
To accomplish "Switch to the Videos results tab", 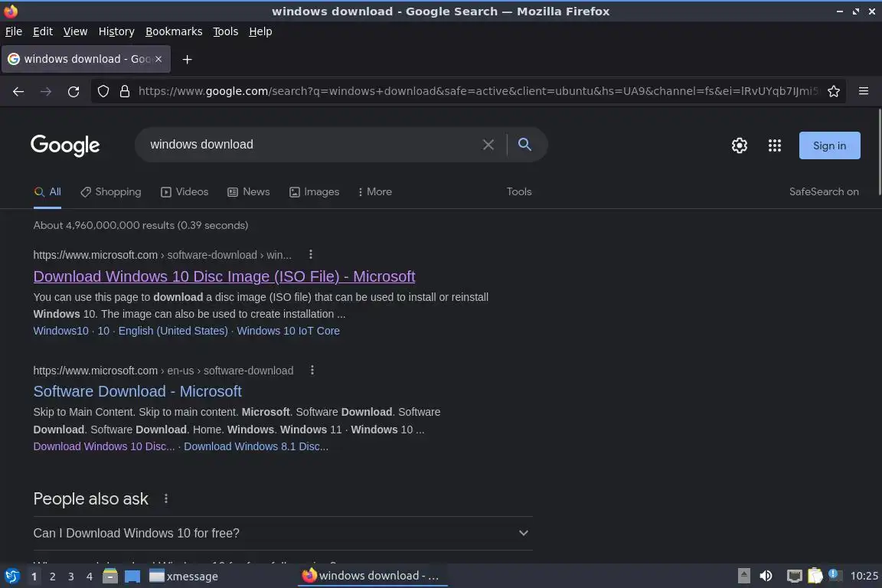I will point(185,192).
